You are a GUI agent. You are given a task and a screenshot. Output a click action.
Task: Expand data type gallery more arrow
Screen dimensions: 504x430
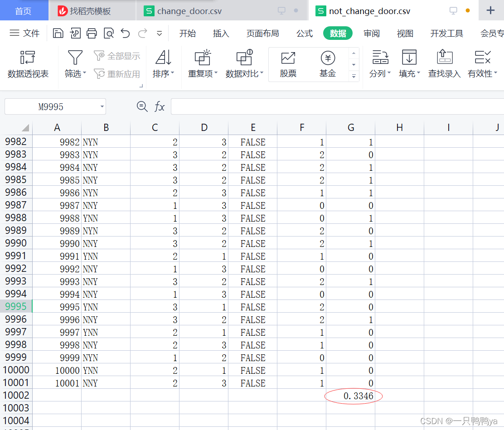point(354,77)
